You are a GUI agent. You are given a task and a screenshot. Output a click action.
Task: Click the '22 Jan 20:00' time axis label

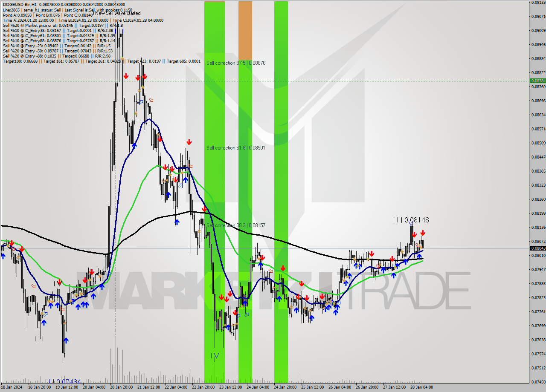pos(203,387)
